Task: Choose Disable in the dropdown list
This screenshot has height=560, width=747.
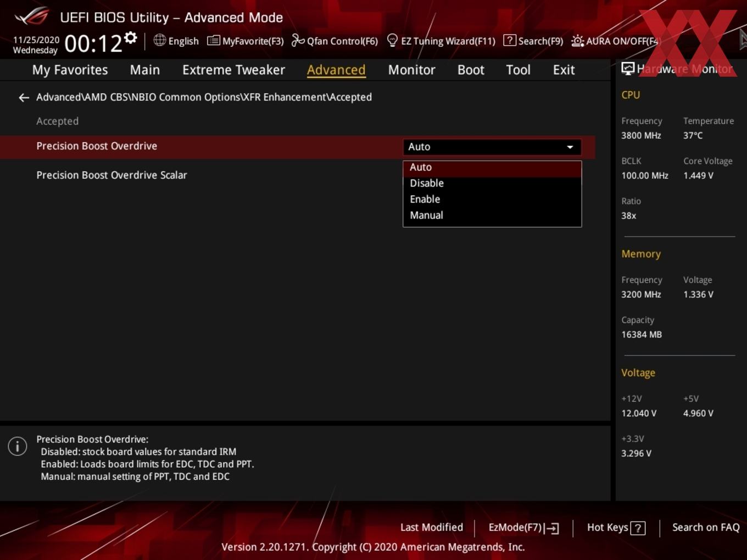Action: tap(492, 183)
